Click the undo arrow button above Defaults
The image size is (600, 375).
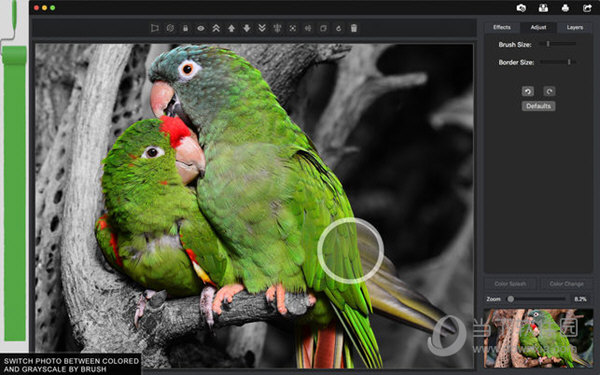[x=528, y=91]
